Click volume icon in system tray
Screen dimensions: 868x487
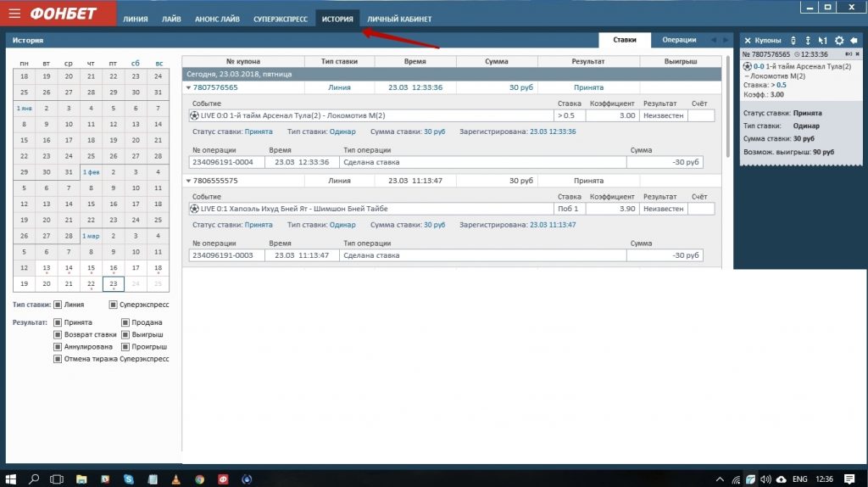(765, 479)
